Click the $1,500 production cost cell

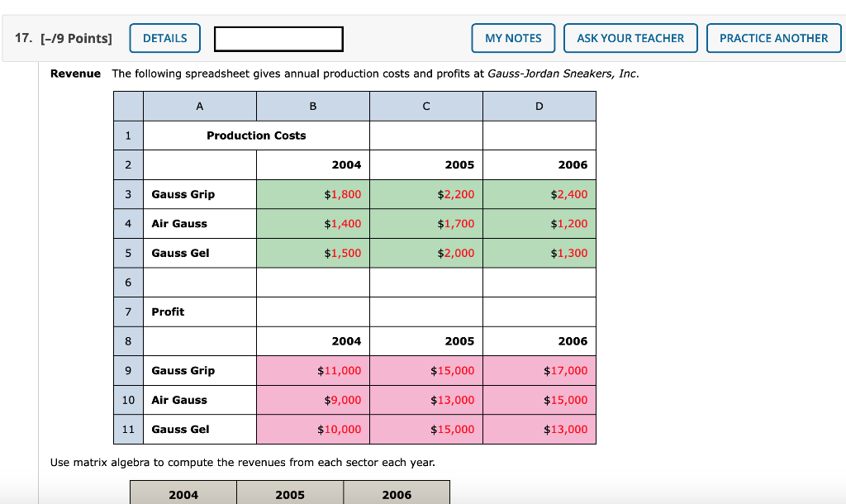313,253
